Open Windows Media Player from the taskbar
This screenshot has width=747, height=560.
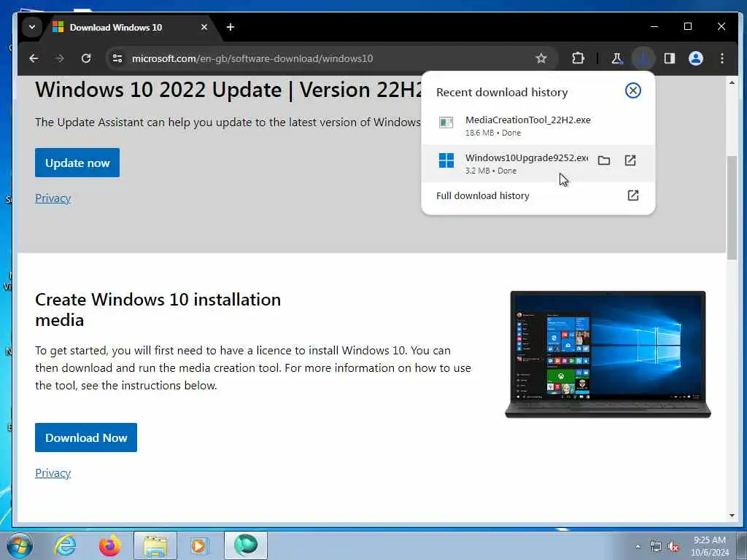200,545
